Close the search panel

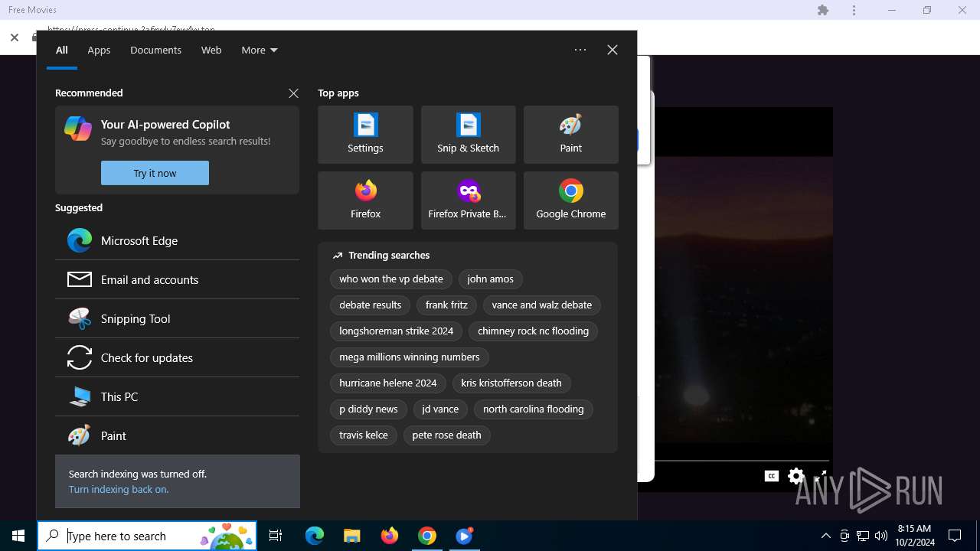point(612,50)
